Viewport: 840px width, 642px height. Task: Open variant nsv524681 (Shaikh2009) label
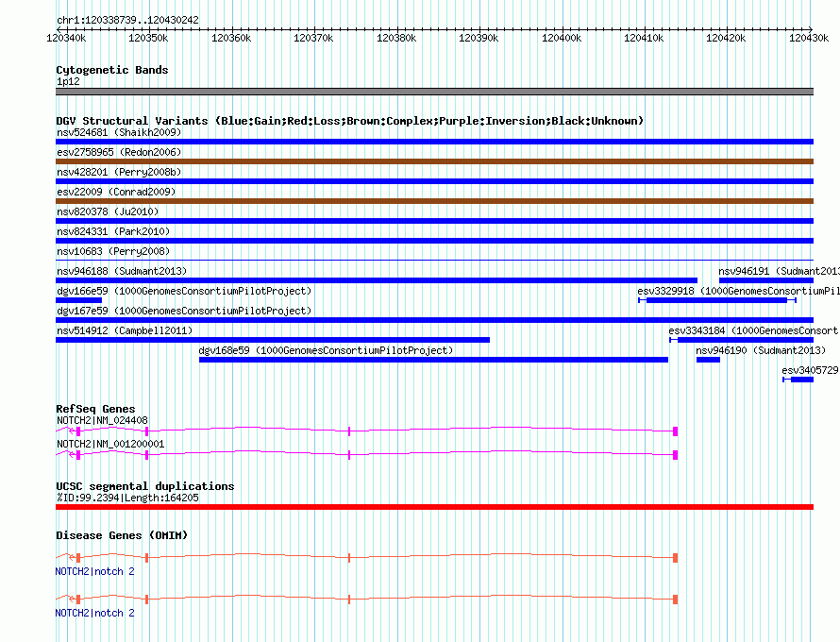(x=119, y=132)
